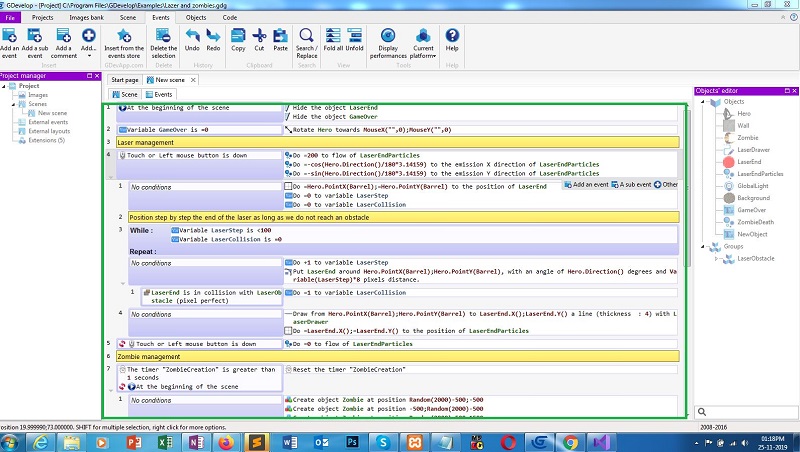Screen dimensions: 800x452
Task: Open Firefox from the taskbar
Action: [x=226, y=441]
